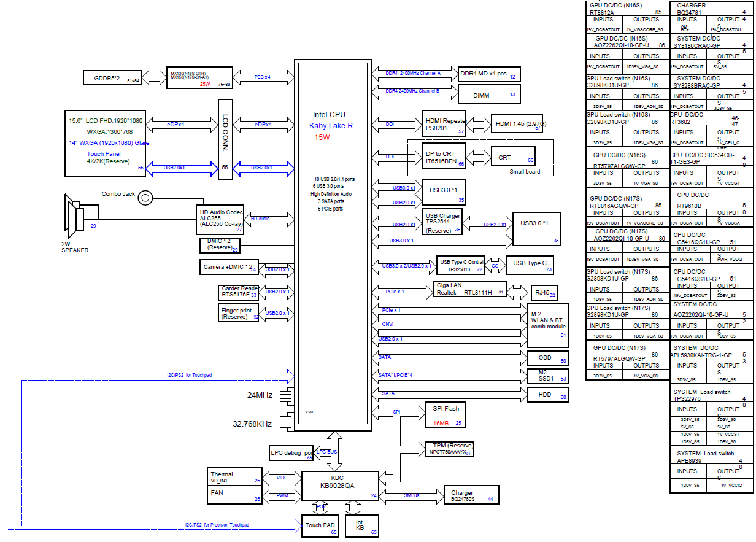Click the I2C/PS2 for Precision Touchpad label
Viewport: 756px width, 542px height.
217,525
